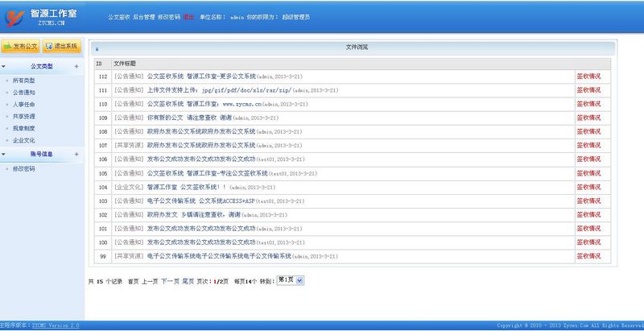Select 所有类型 in the sidebar
The width and height of the screenshot is (644, 331).
[x=24, y=81]
